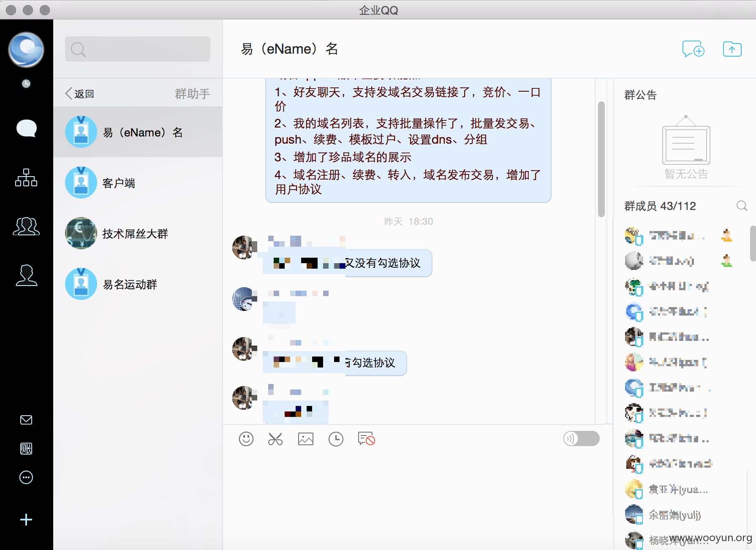
Task: Insert an image via picture icon
Action: click(306, 439)
